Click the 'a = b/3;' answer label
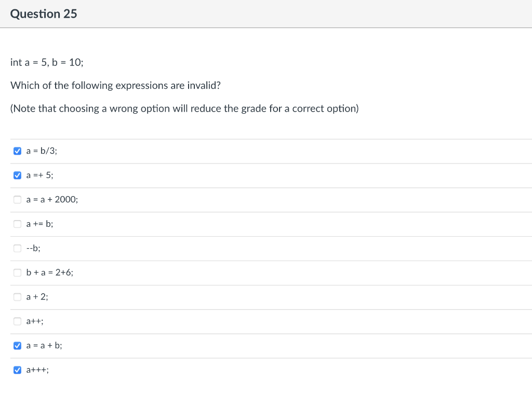The width and height of the screenshot is (532, 394). click(42, 151)
